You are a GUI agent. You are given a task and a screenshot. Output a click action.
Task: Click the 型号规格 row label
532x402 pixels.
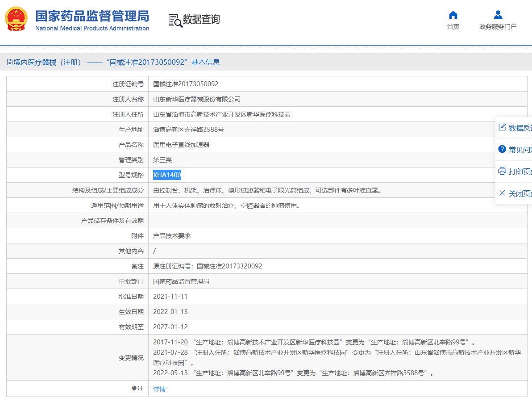[x=131, y=175]
